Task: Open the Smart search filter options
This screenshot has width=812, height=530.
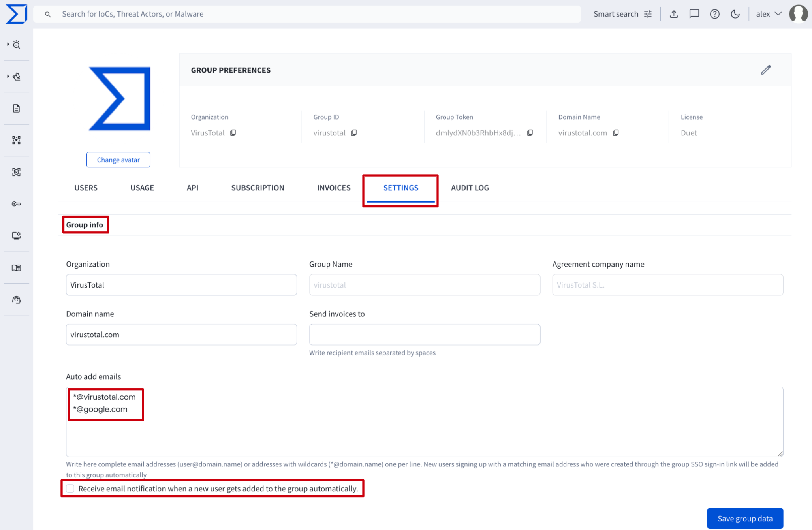Action: pyautogui.click(x=648, y=14)
